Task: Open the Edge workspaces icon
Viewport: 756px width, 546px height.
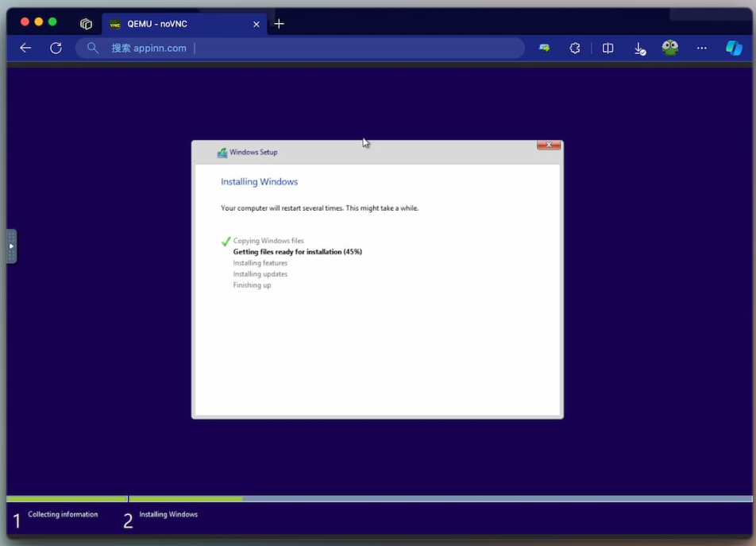Action: click(86, 24)
